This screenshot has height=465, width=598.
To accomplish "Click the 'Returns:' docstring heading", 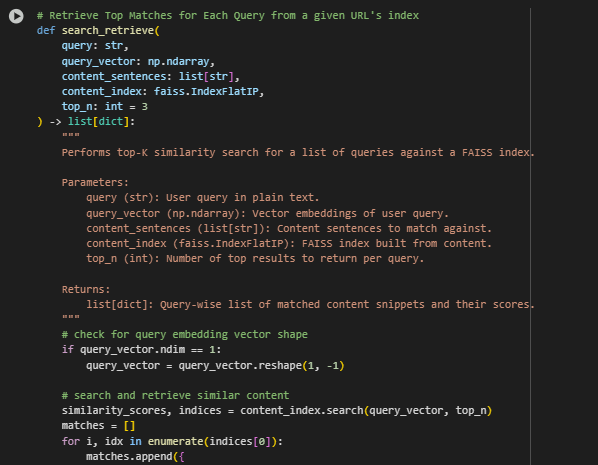I will [86, 289].
